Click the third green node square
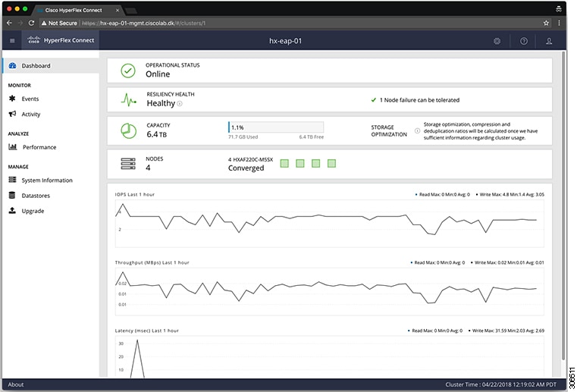 click(315, 164)
